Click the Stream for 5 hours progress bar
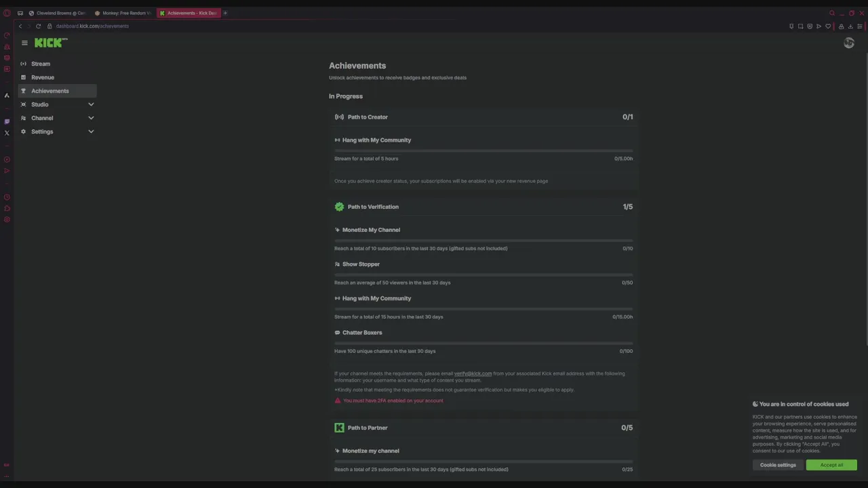 click(484, 150)
